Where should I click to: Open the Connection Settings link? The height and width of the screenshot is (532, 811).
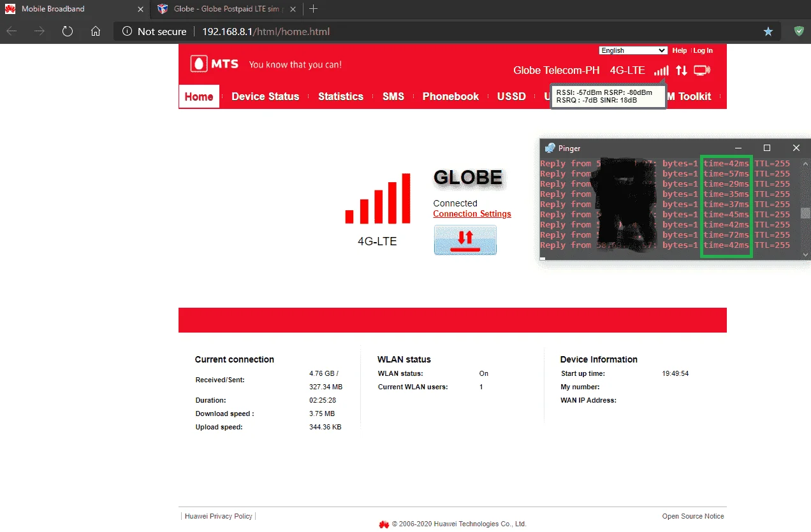click(x=472, y=214)
